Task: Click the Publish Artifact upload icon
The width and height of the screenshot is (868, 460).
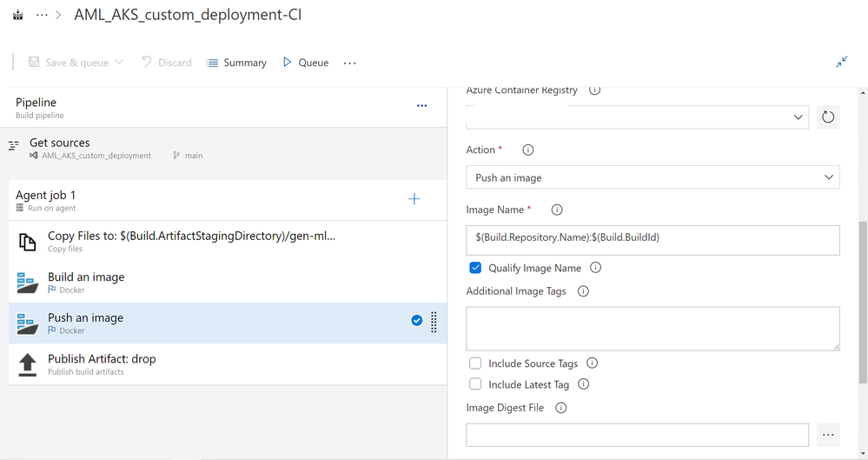Action: (x=27, y=364)
